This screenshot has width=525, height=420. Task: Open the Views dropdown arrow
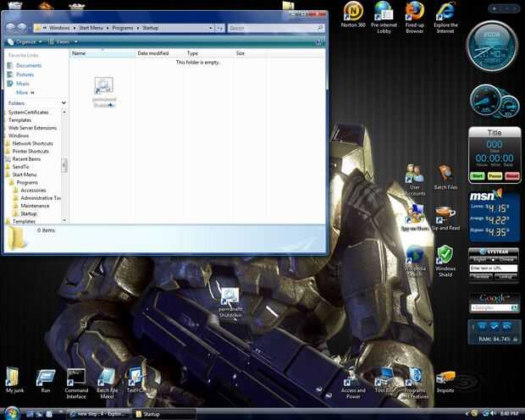(x=76, y=41)
